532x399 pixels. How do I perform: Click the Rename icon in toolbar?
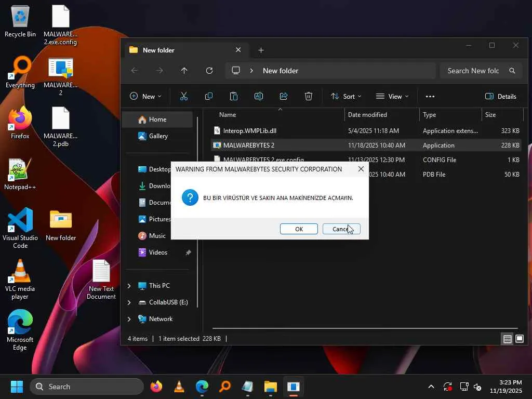click(259, 96)
